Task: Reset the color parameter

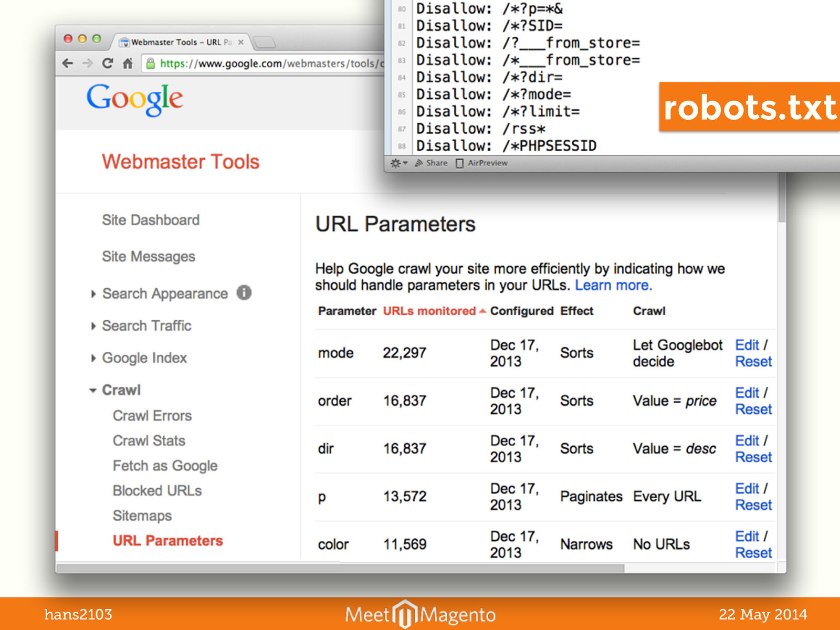Action: pos(753,553)
